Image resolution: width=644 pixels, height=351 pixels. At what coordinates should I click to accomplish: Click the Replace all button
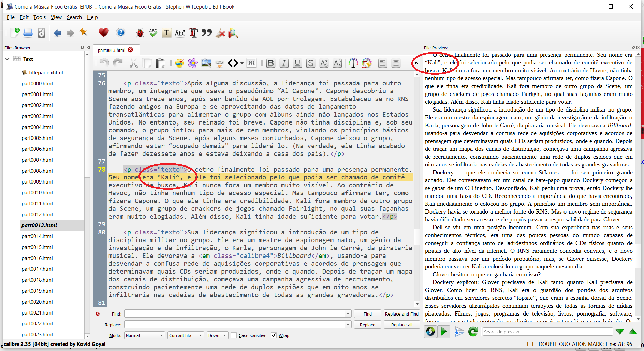tap(402, 325)
